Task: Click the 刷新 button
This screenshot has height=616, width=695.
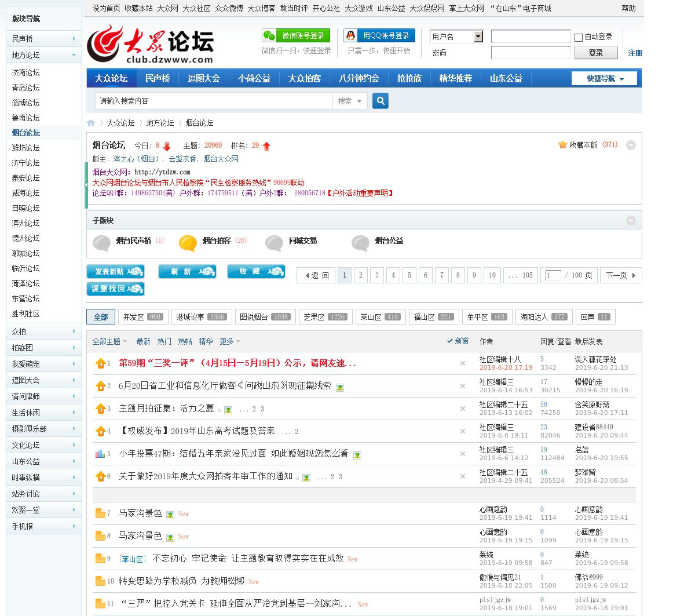Action: 186,271
